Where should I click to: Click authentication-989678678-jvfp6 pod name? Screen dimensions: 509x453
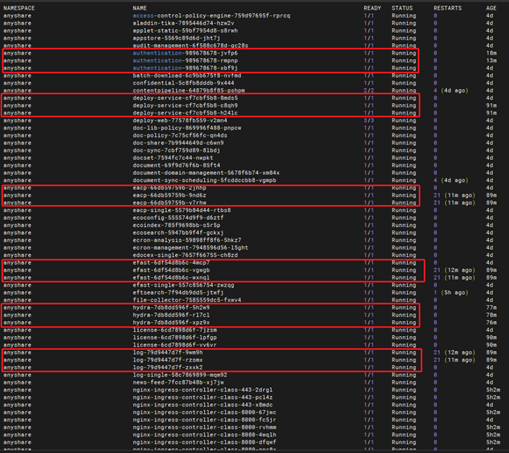[x=185, y=53]
